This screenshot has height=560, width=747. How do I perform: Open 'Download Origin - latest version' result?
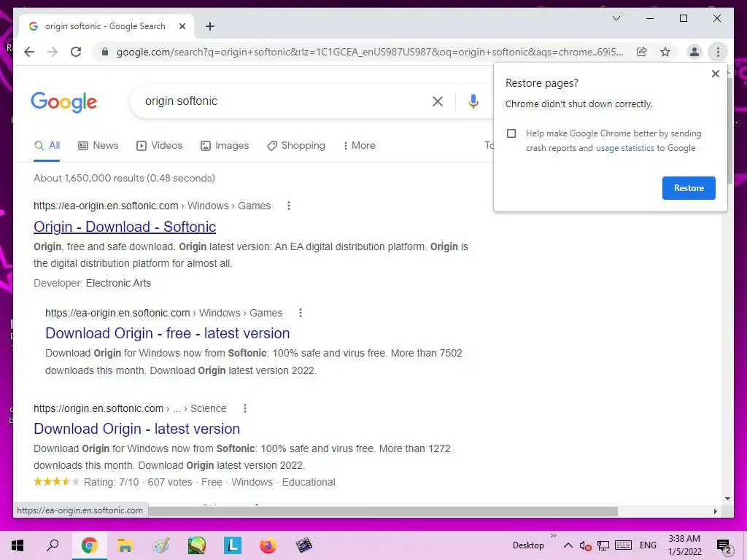pyautogui.click(x=136, y=429)
